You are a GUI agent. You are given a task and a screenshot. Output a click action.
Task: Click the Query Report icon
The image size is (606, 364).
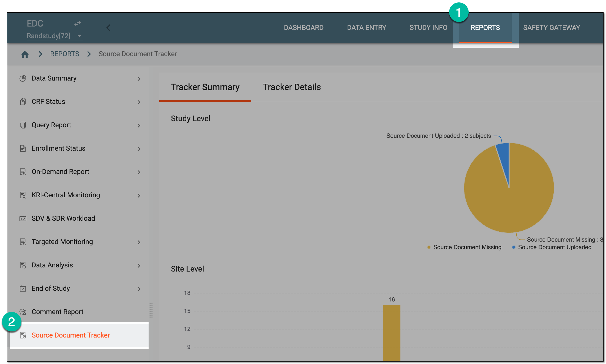(x=23, y=125)
